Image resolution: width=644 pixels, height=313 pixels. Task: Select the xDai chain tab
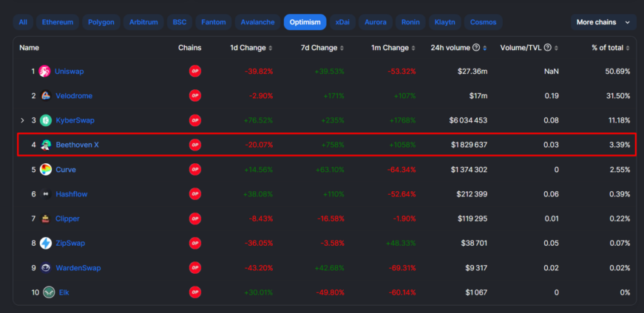coord(342,22)
